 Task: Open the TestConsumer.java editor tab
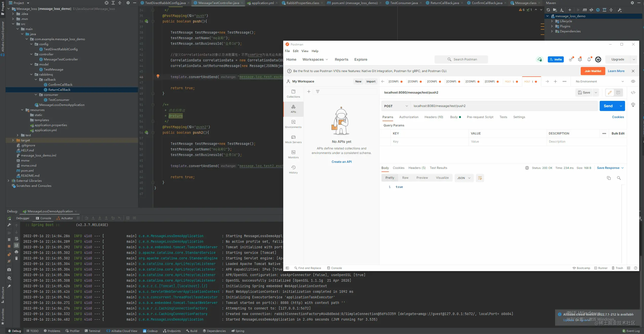click(x=404, y=3)
